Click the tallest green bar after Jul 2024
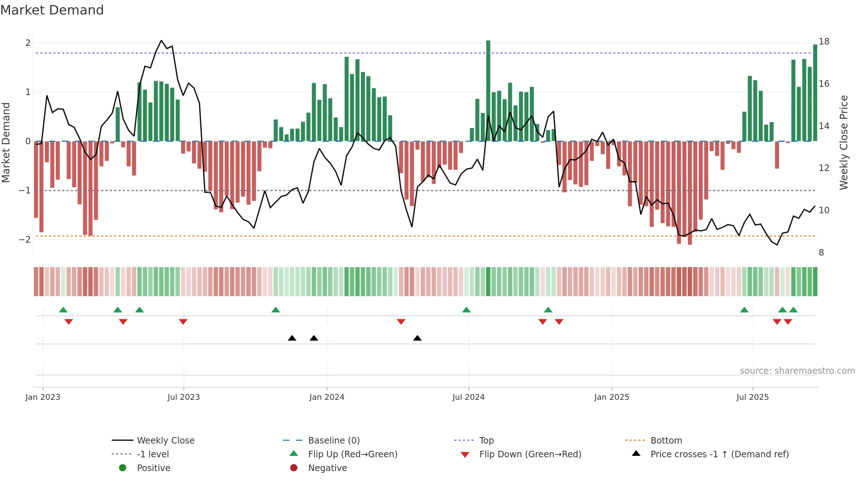The height and width of the screenshot is (488, 868). point(488,91)
